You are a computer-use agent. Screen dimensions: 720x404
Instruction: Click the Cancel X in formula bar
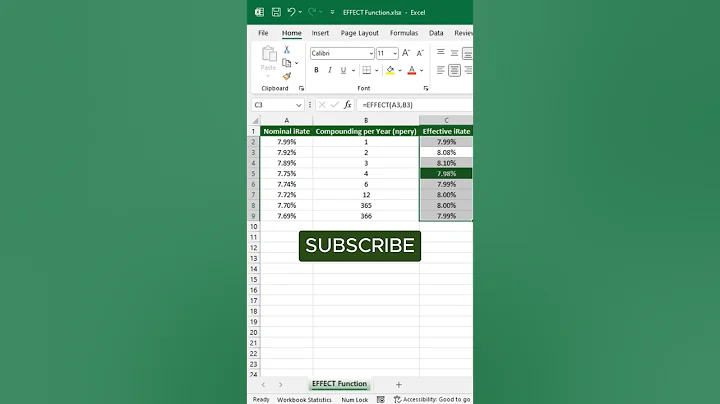[322, 105]
